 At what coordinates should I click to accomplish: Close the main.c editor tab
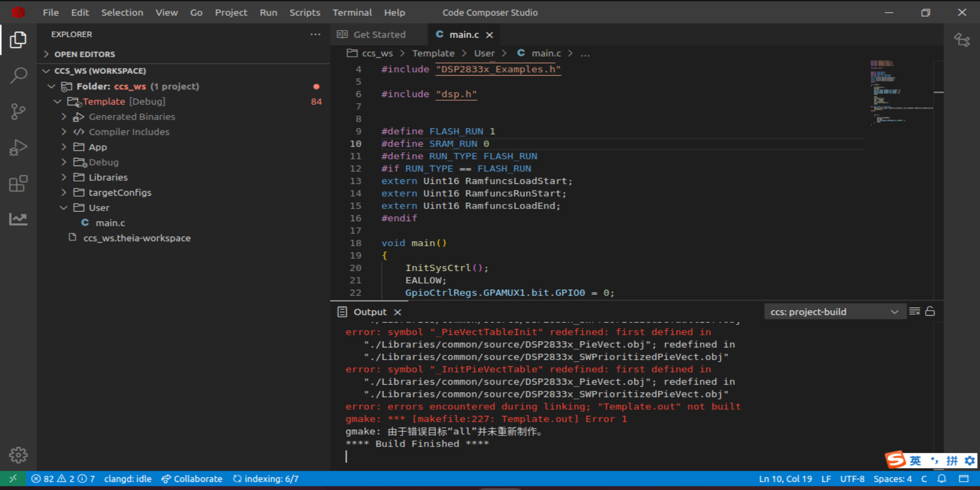point(490,35)
